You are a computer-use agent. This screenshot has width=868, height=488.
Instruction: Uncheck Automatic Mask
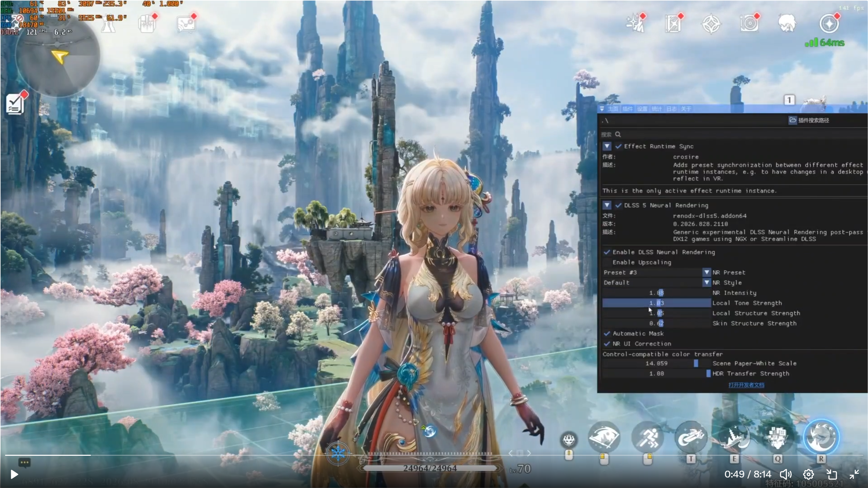tap(607, 333)
